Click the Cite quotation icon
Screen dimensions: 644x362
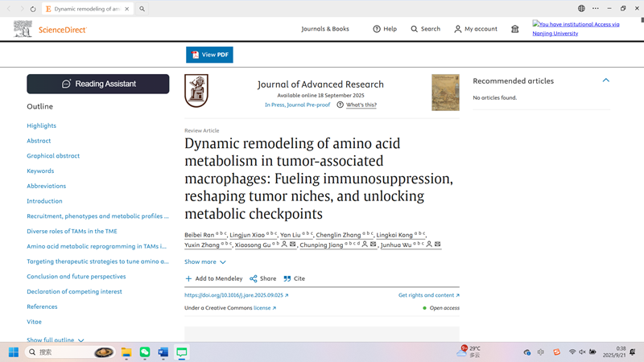(x=287, y=278)
